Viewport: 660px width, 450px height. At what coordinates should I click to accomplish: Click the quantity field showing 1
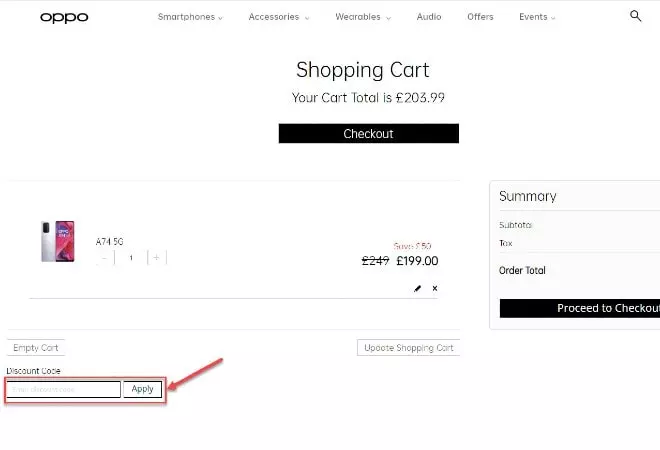131,257
